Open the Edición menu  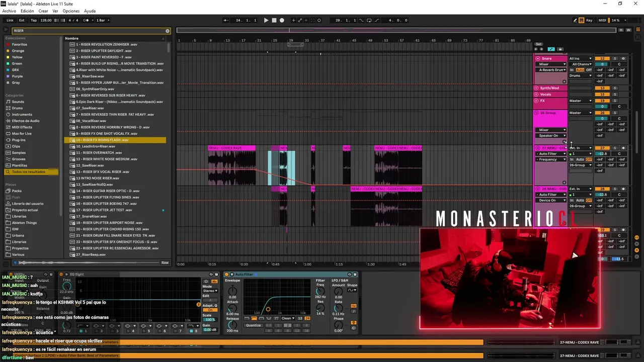pos(27,11)
